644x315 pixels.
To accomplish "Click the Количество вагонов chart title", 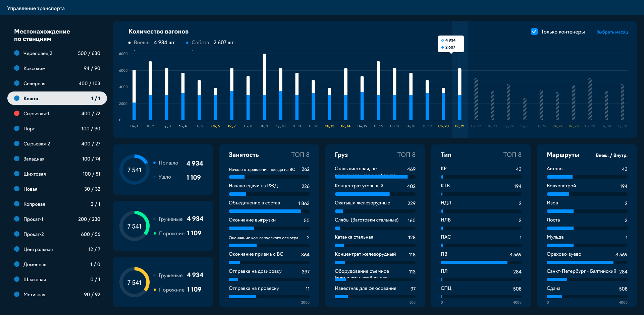I will click(x=158, y=31).
